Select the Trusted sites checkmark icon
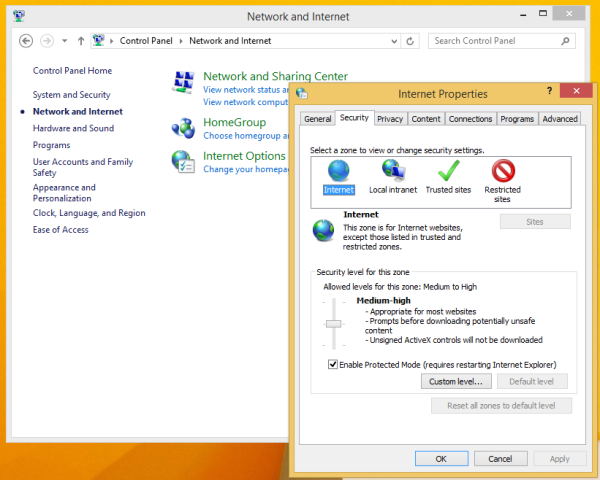The height and width of the screenshot is (480, 600). pos(448,171)
